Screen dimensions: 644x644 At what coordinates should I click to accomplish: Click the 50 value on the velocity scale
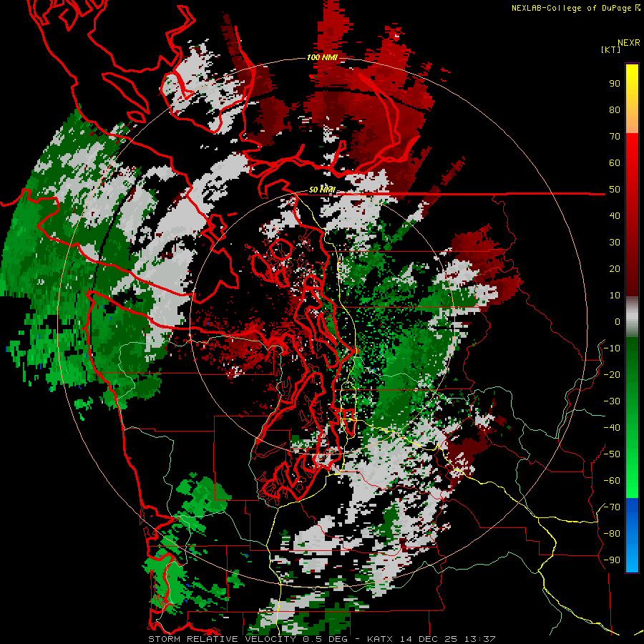(x=615, y=190)
